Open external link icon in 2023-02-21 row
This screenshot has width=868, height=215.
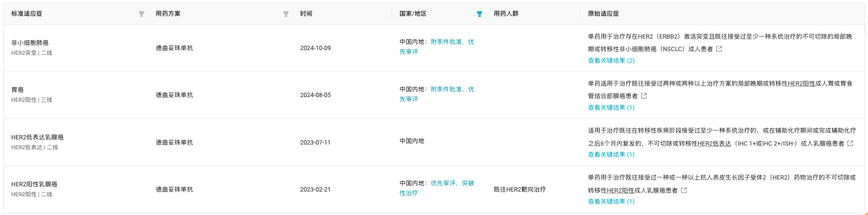684,190
